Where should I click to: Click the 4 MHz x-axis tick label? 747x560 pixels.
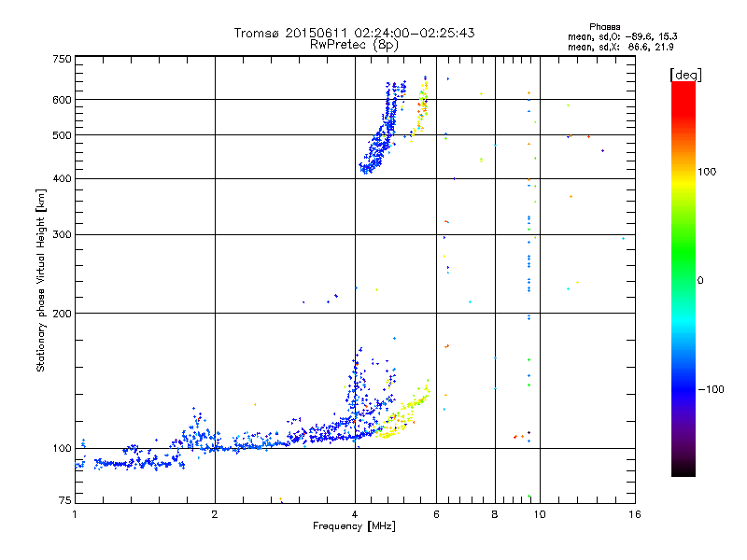[355, 514]
